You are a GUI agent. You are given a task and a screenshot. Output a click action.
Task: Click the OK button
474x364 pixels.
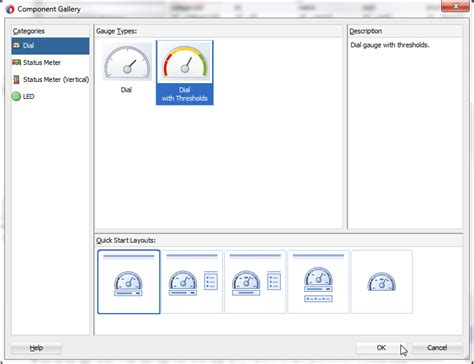click(381, 348)
